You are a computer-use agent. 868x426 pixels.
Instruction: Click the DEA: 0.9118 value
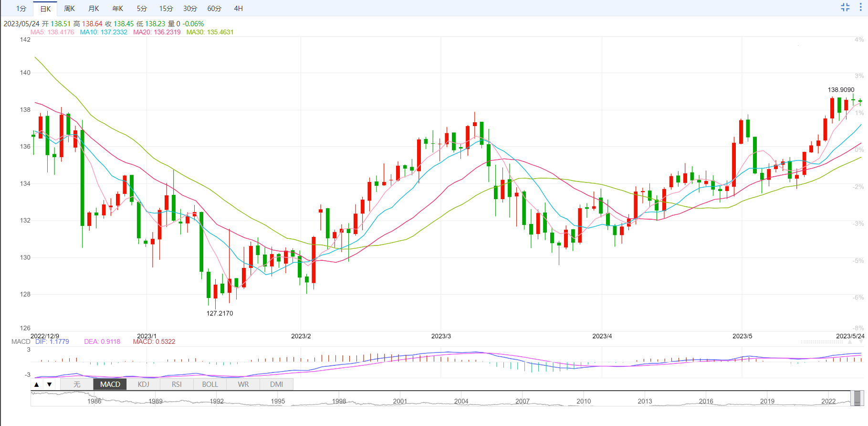click(102, 341)
